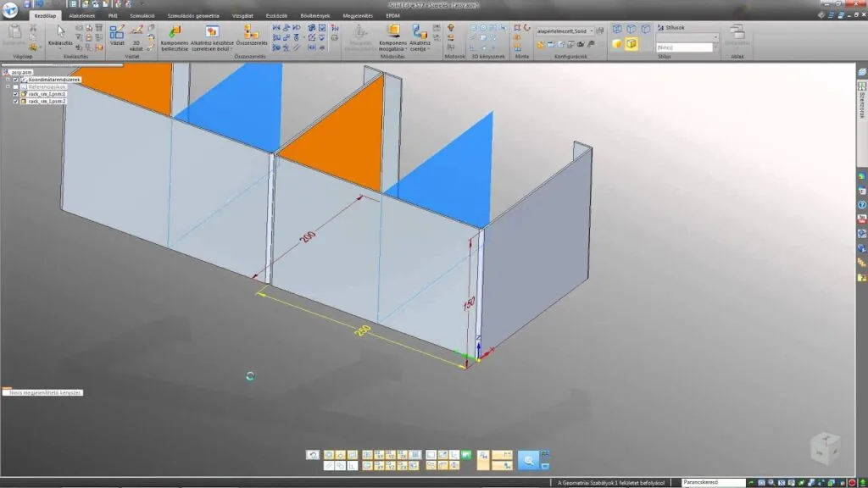The height and width of the screenshot is (488, 868).
Task: Open quick access toolbar customize dropdown
Action: pos(142,4)
